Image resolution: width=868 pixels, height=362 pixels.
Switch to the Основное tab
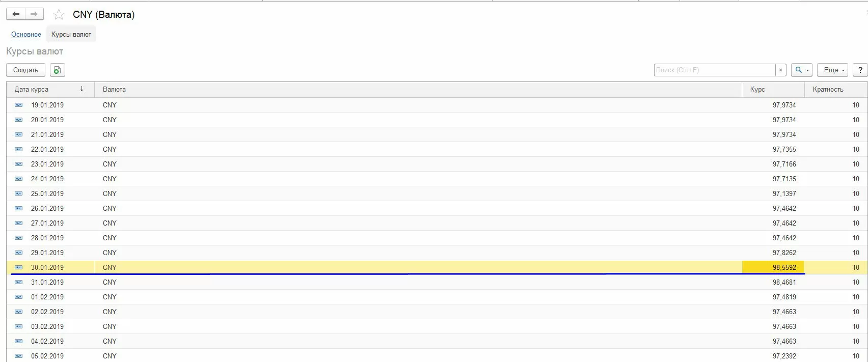(26, 35)
